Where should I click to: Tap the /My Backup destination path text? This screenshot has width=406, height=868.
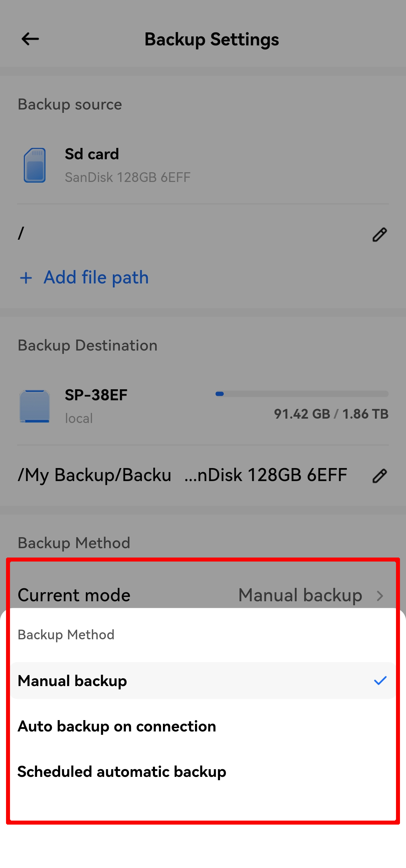click(x=182, y=475)
